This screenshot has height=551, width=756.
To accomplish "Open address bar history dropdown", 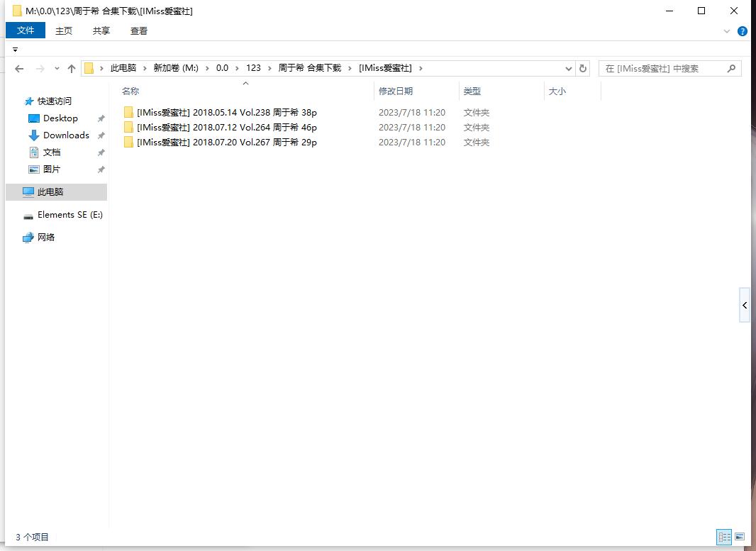I will click(x=569, y=69).
